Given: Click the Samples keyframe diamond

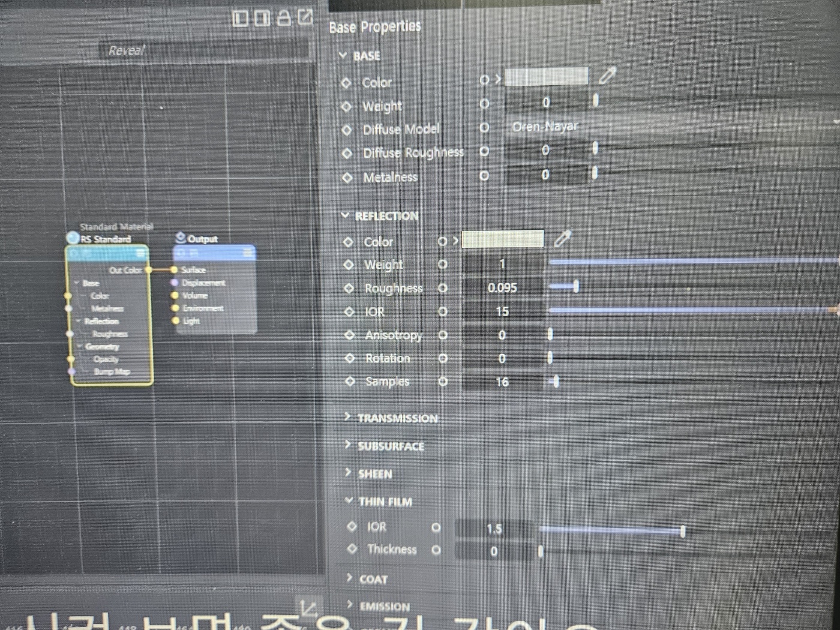Looking at the screenshot, I should tap(350, 381).
